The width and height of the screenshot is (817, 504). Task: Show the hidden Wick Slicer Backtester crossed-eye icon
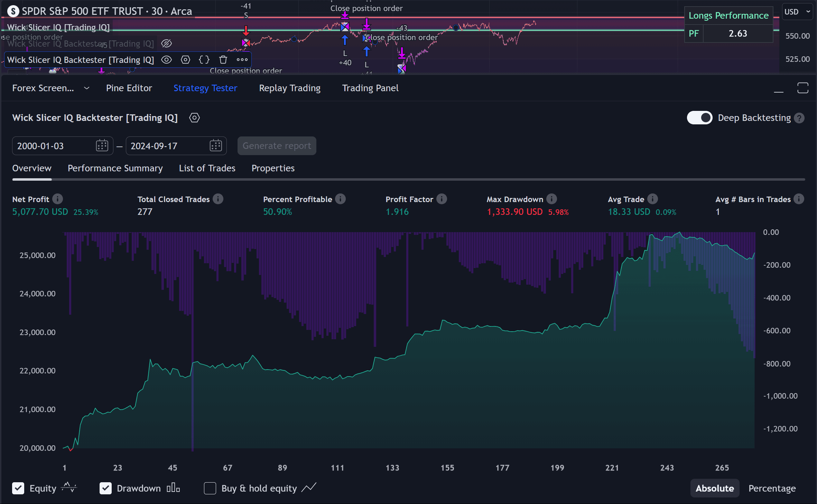click(166, 44)
